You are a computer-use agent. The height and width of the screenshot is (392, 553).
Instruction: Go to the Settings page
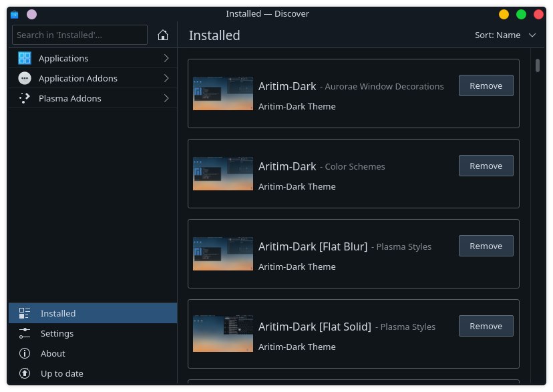coord(93,333)
